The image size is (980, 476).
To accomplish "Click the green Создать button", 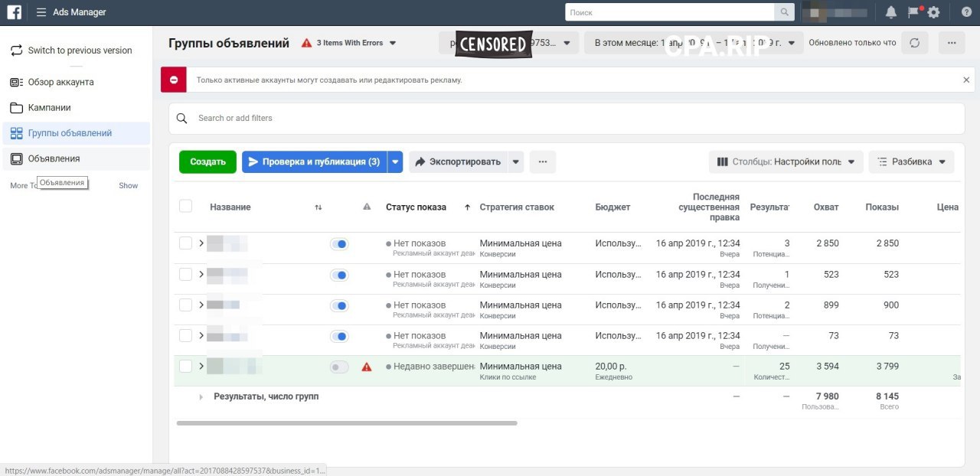I will click(x=207, y=161).
